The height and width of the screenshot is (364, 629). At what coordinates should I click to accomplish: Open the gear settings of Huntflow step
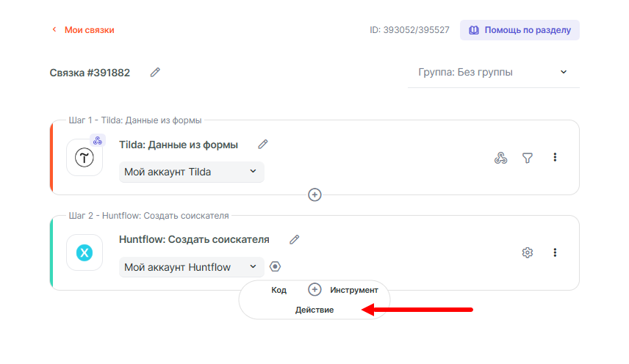(x=527, y=252)
